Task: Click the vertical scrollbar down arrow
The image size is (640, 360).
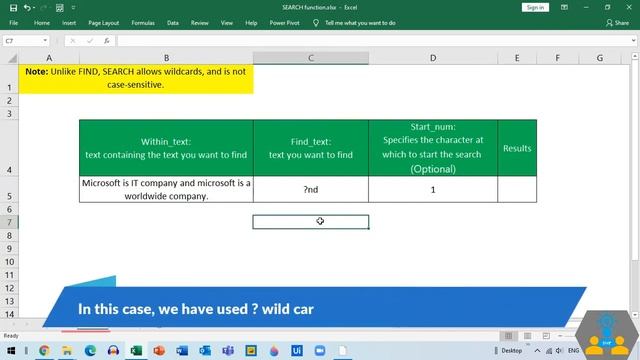Action: point(635,315)
